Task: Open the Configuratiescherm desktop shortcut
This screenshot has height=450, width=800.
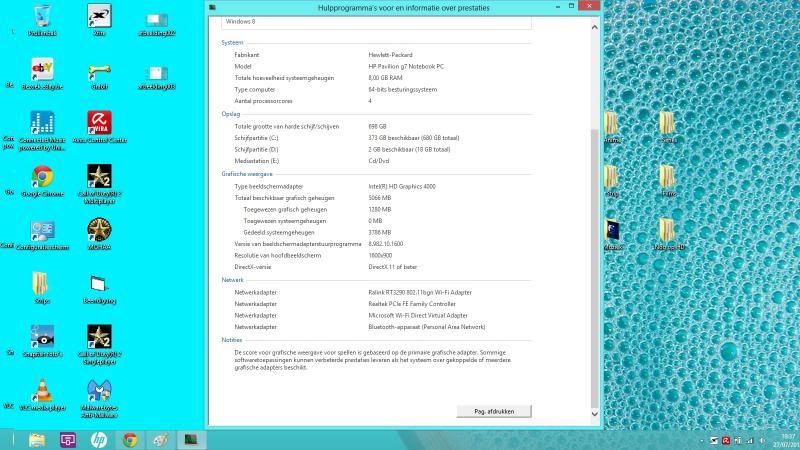Action: [x=42, y=235]
